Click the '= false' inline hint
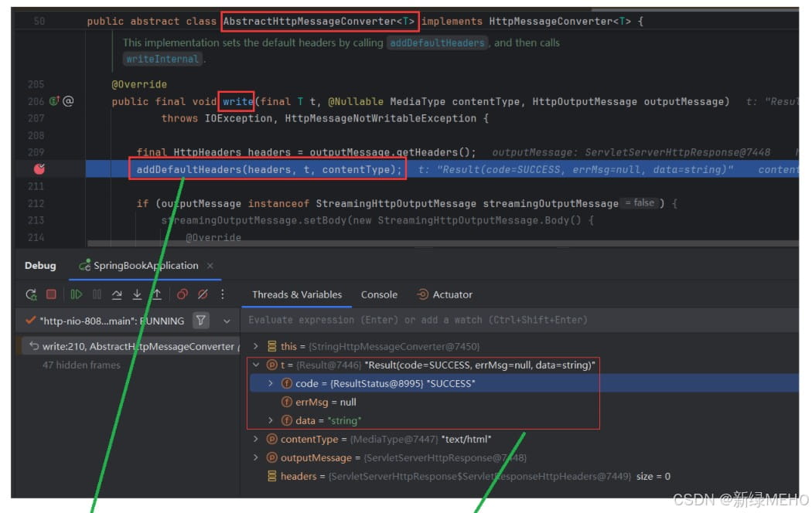Image resolution: width=812 pixels, height=513 pixels. coord(640,202)
